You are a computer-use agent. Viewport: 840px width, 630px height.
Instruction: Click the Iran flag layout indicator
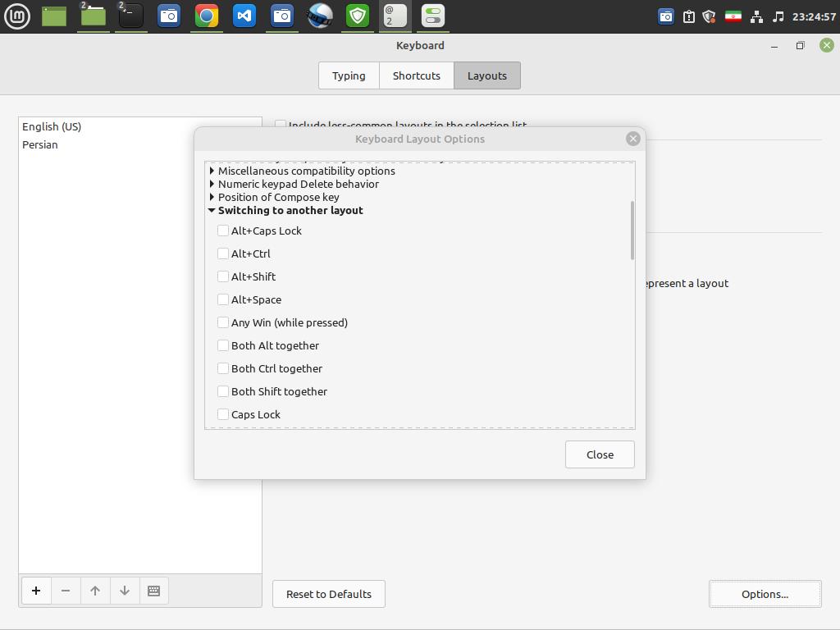(x=733, y=16)
